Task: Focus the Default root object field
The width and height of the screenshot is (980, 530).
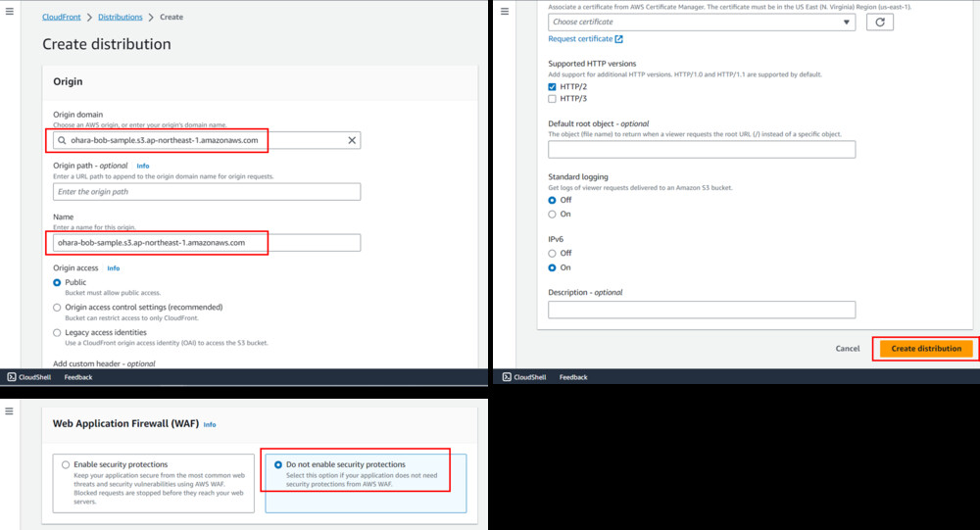Action: pos(702,149)
